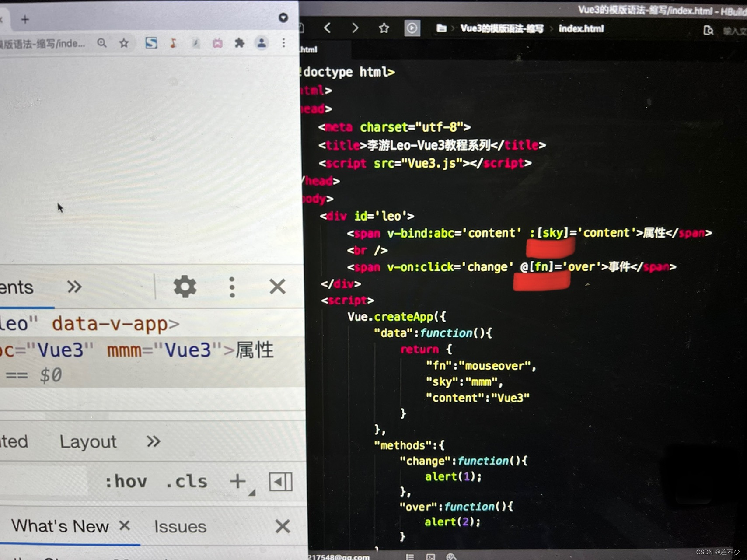This screenshot has height=560, width=747.
Task: Expand more style pane tabs chevron
Action: point(154,441)
